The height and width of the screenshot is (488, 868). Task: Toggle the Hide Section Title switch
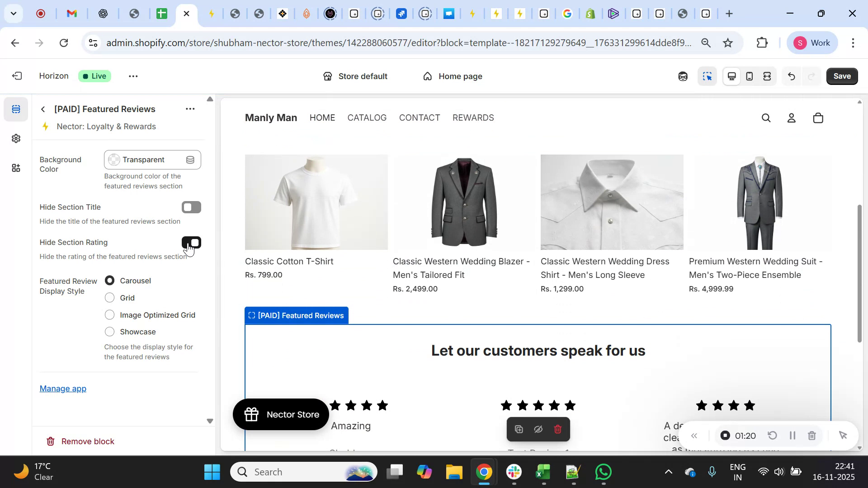(191, 207)
